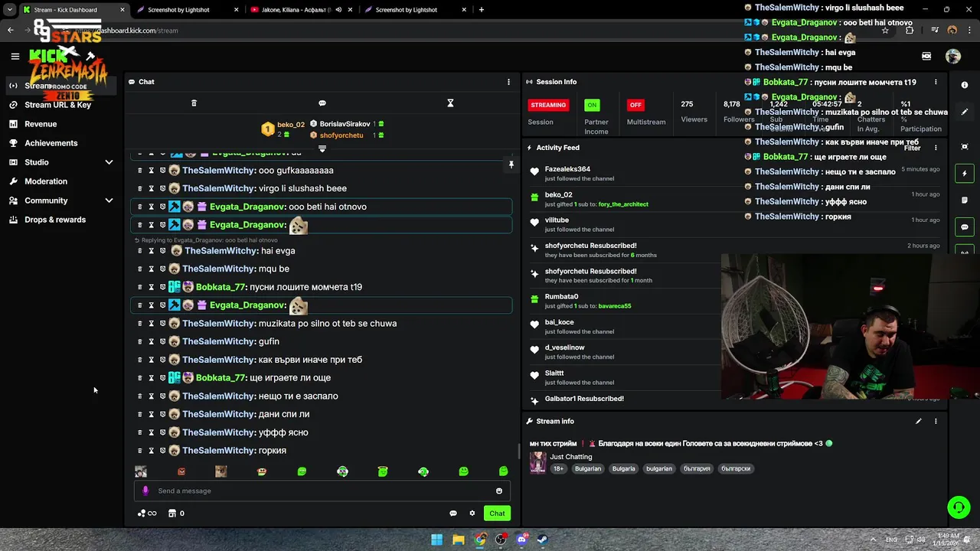The width and height of the screenshot is (980, 551).
Task: Click shield icon on 'mqu be' message
Action: [162, 269]
